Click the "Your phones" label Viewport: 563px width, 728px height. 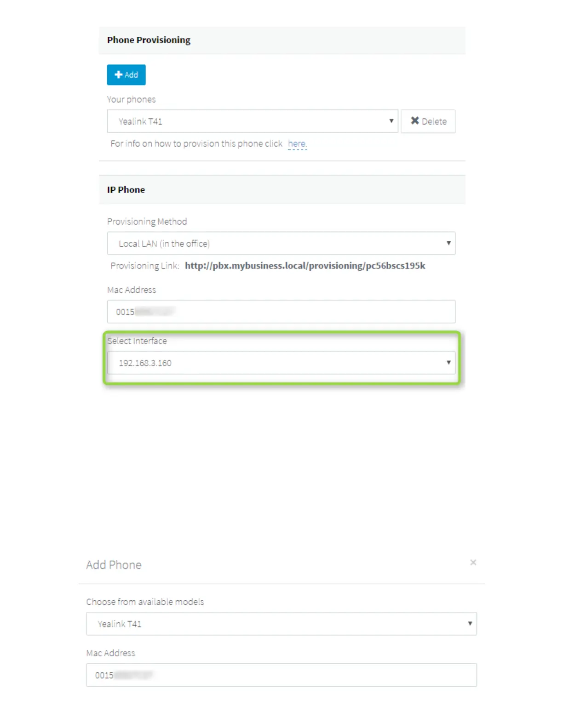coord(131,100)
